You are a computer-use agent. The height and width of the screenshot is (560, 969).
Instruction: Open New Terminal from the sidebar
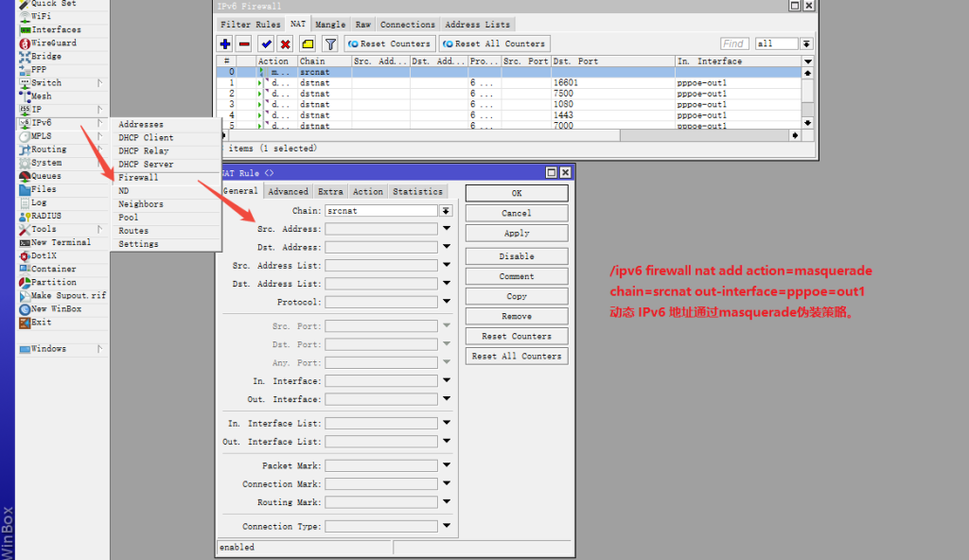[61, 242]
